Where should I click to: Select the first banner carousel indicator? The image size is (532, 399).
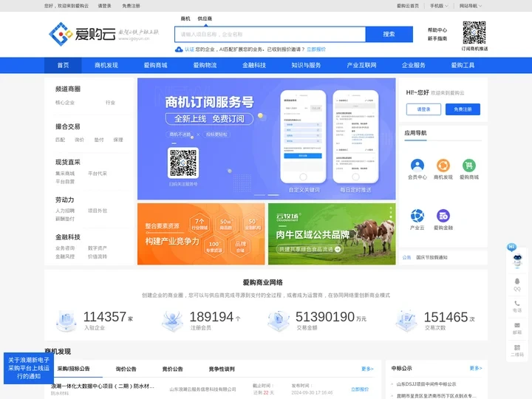259,195
